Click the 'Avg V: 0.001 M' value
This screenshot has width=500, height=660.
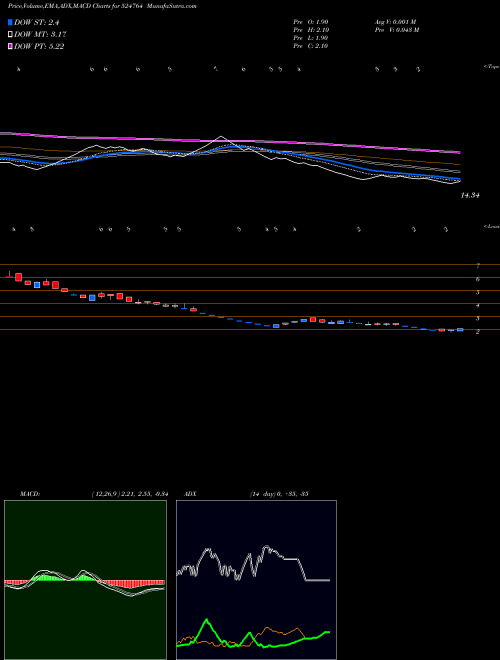click(395, 21)
